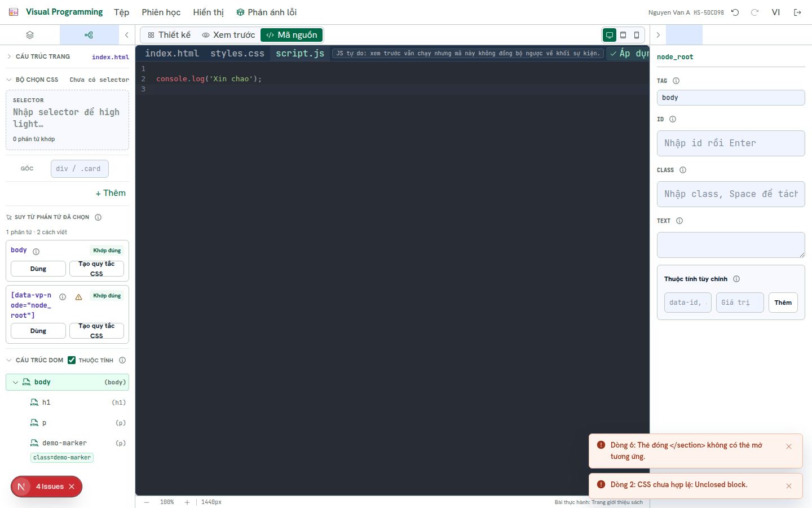This screenshot has width=812, height=508.
Task: Open the layers panel tab icon
Action: click(30, 35)
